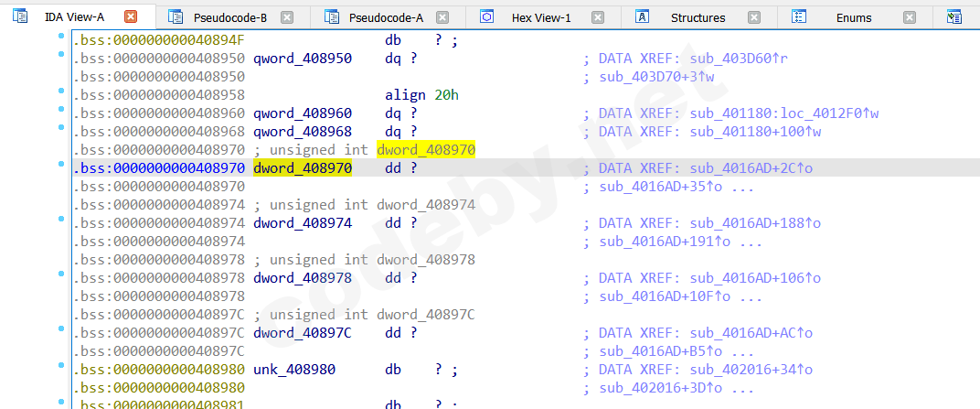
Task: Follow the sub_4016AD+AC↑o cross reference
Action: click(751, 333)
